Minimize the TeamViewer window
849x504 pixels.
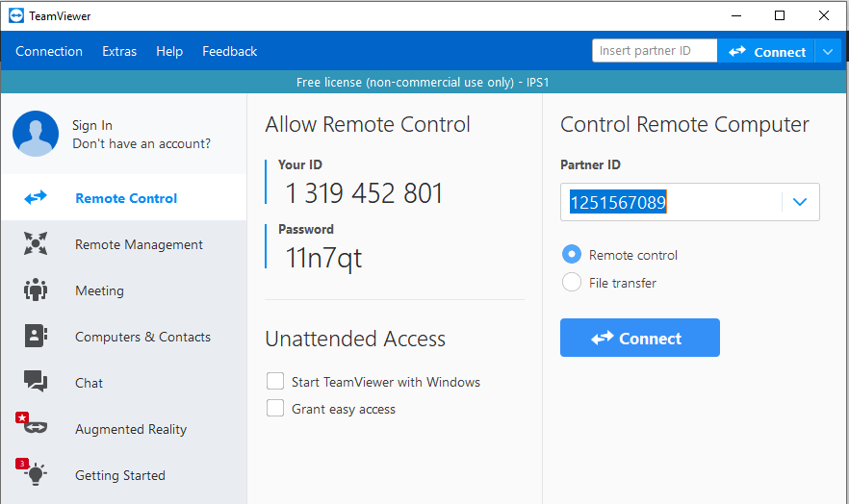pyautogui.click(x=736, y=15)
